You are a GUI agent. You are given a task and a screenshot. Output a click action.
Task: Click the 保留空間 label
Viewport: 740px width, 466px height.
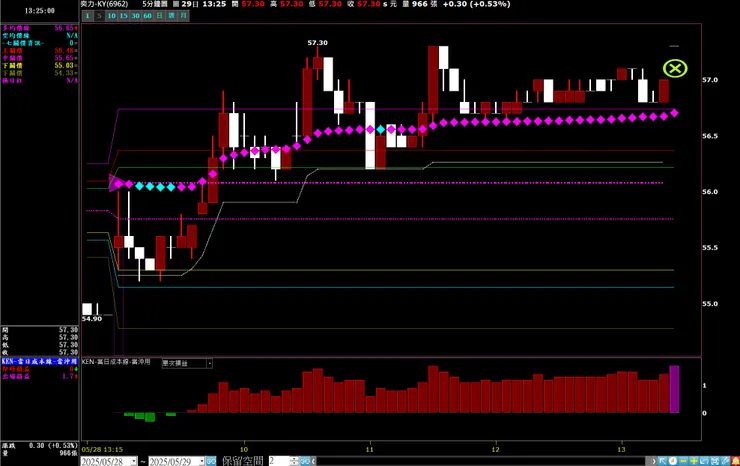click(243, 461)
